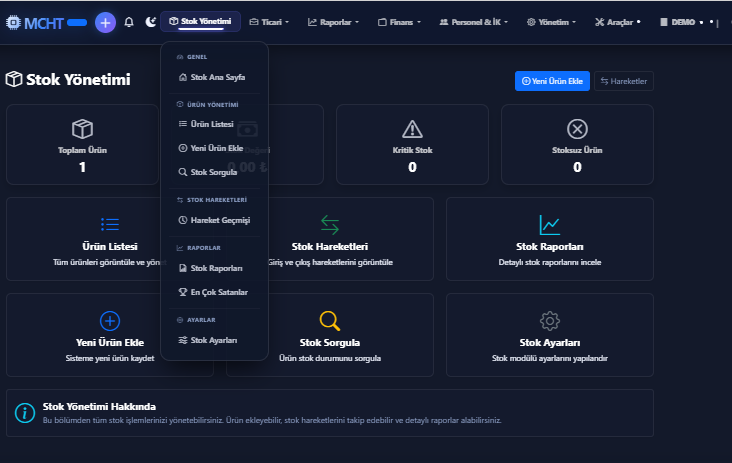
Task: Expand the Ticari dropdown menu
Action: click(x=269, y=22)
